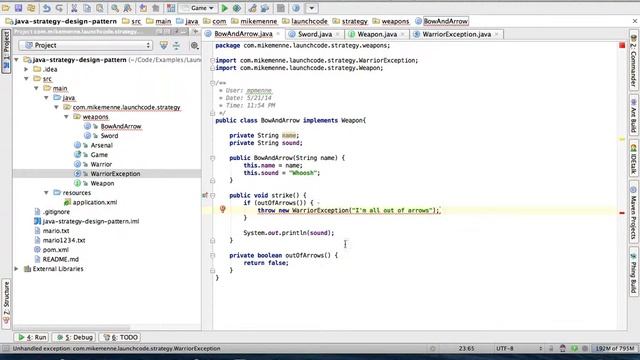
Task: Select mario1234.txt in project tree
Action: click(x=64, y=240)
